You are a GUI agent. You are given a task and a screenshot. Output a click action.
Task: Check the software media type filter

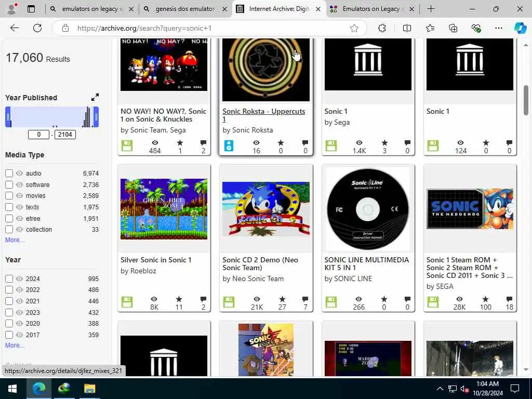click(x=9, y=184)
